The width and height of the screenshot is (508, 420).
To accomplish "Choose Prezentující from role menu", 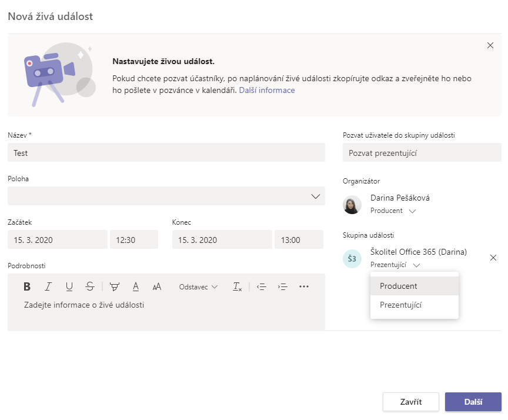I will pos(415,305).
